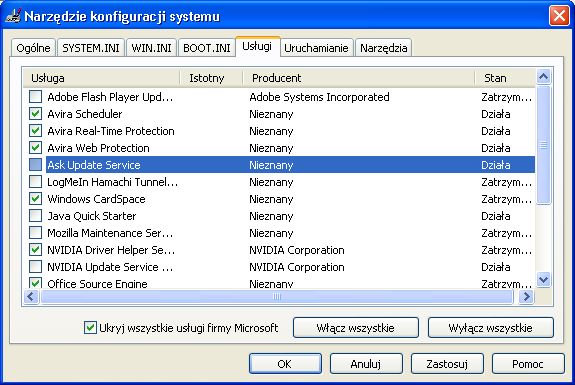Open the SYSTEM.INI tab
575x385 pixels.
(91, 48)
